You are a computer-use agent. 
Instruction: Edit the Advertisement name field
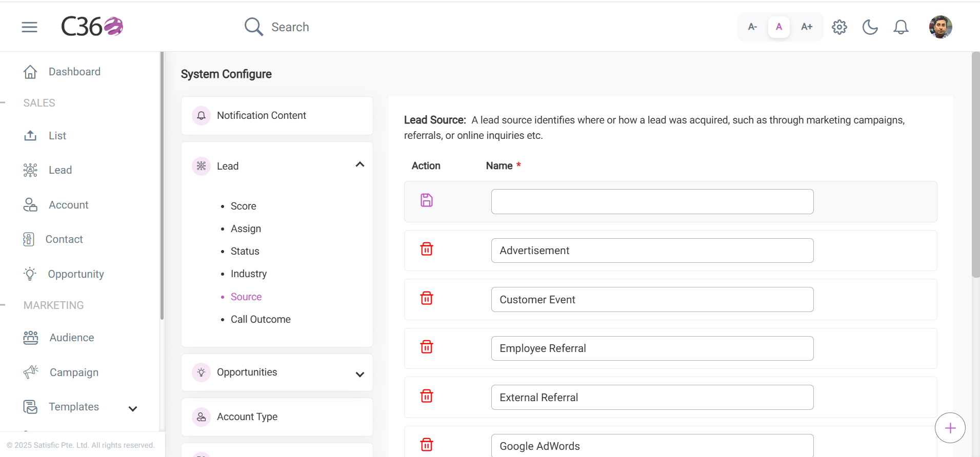point(652,251)
